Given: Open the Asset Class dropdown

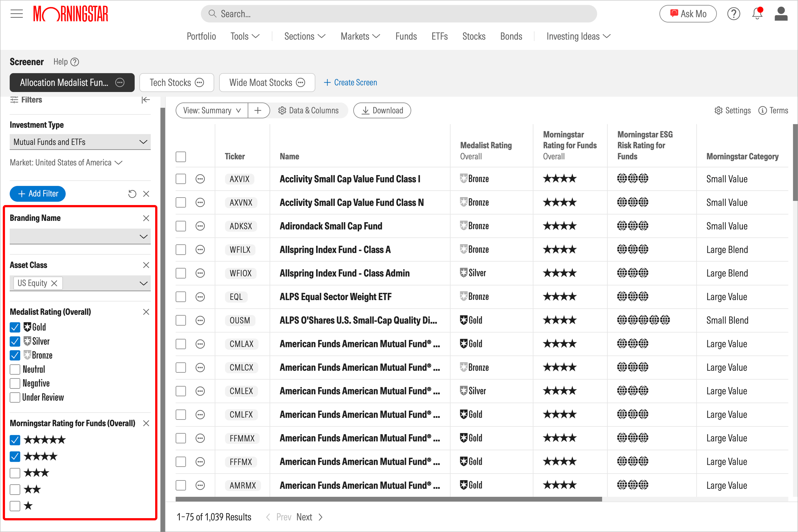Looking at the screenshot, I should pyautogui.click(x=80, y=283).
